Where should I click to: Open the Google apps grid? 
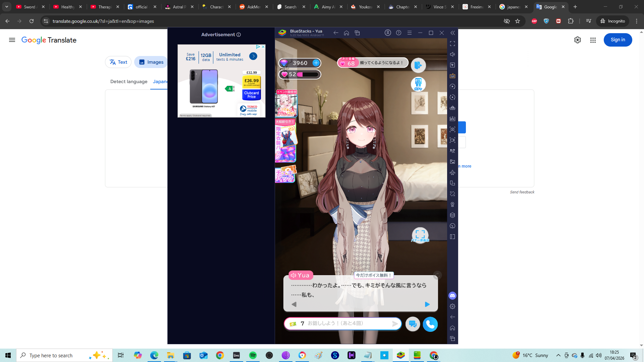point(593,40)
